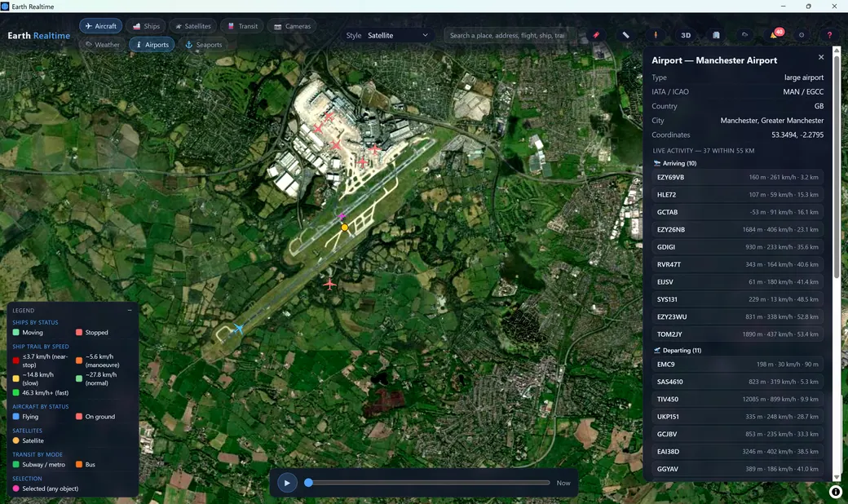
Task: Click the middle of the timeline track
Action: point(429,482)
